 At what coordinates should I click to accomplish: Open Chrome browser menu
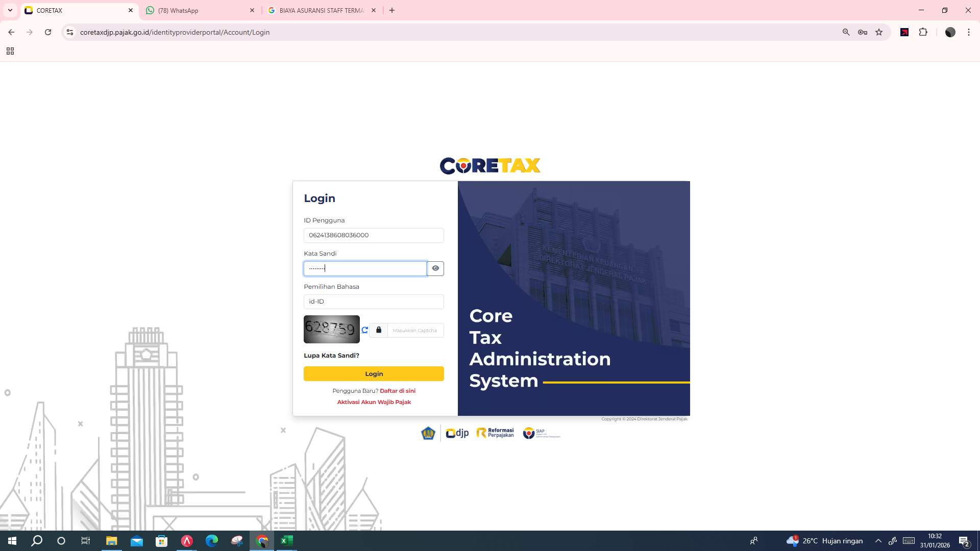(x=968, y=32)
